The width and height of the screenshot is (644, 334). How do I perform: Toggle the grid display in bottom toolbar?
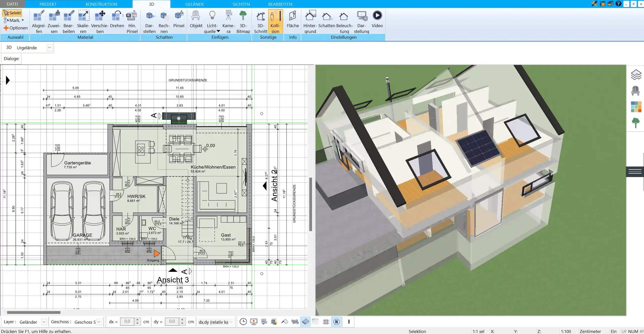(326, 322)
